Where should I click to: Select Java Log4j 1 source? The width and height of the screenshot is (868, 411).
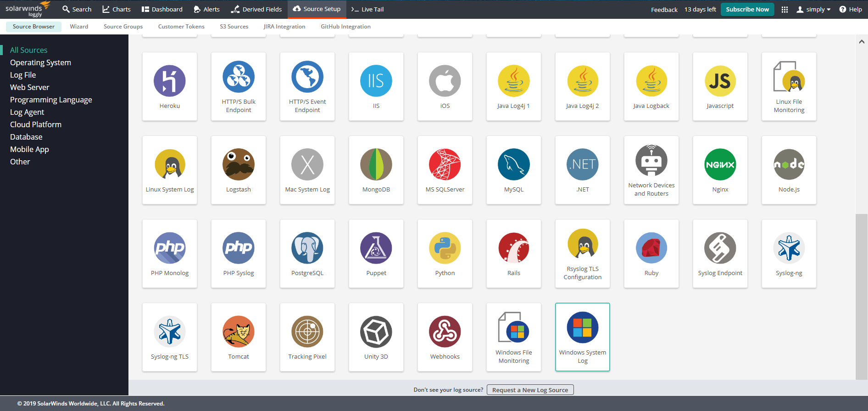(514, 86)
